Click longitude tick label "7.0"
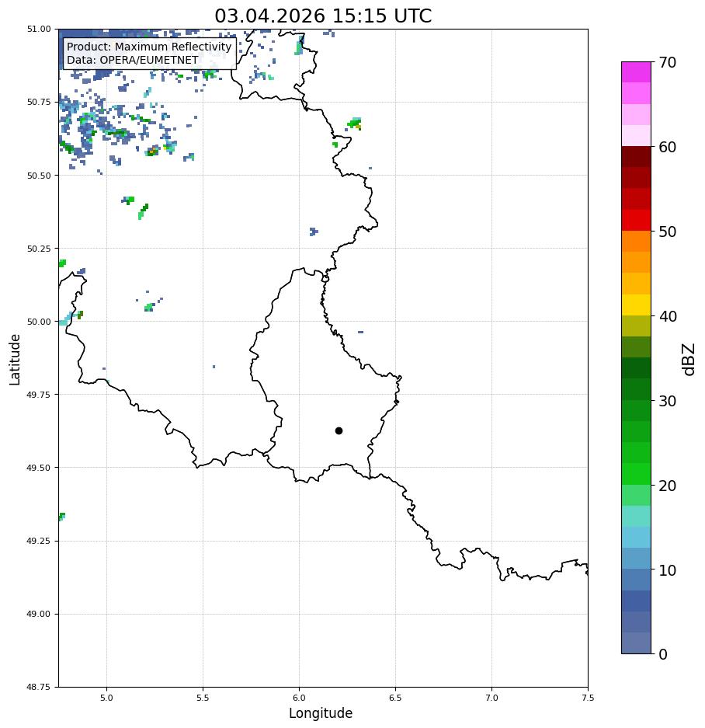 coord(491,698)
